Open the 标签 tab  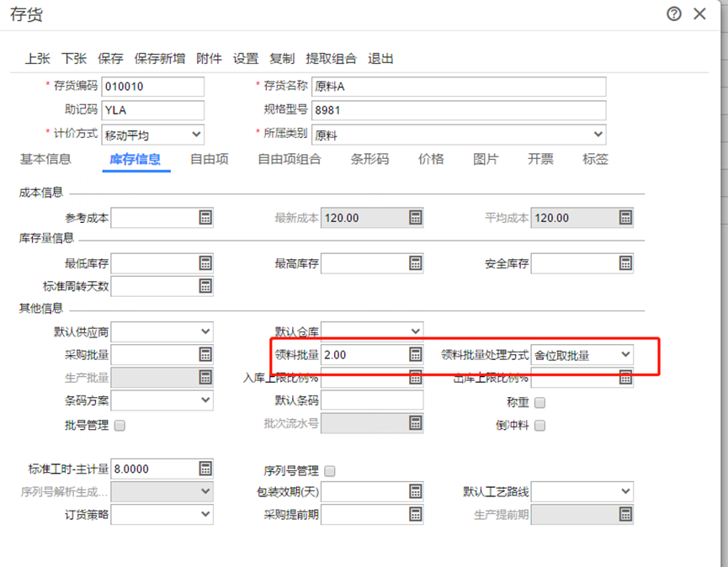click(x=595, y=159)
